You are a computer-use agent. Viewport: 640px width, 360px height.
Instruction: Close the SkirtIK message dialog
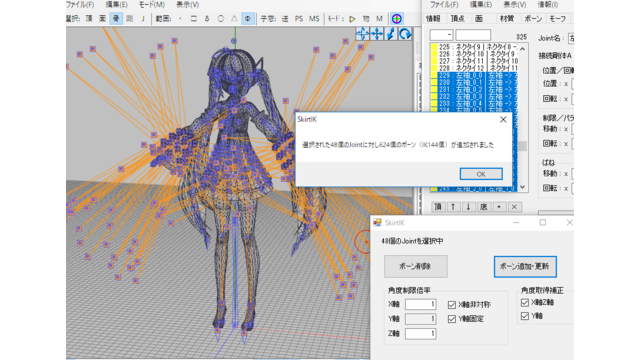tap(503, 119)
